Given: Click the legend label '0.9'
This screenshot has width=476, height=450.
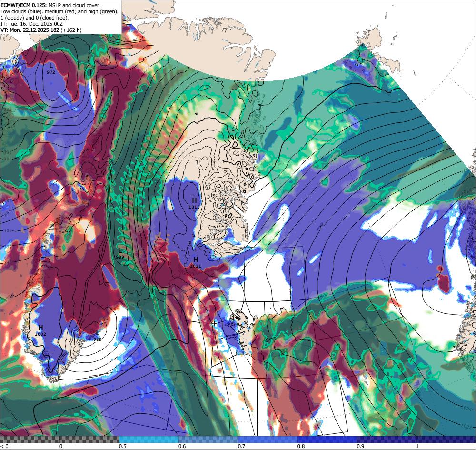Looking at the screenshot, I should click(361, 446).
